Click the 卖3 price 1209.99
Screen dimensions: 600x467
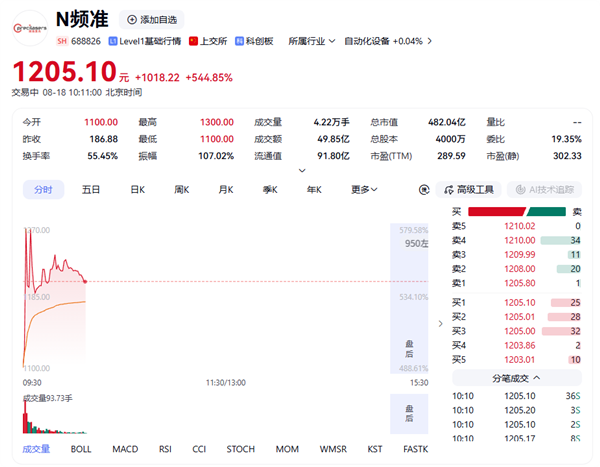pyautogui.click(x=520, y=255)
